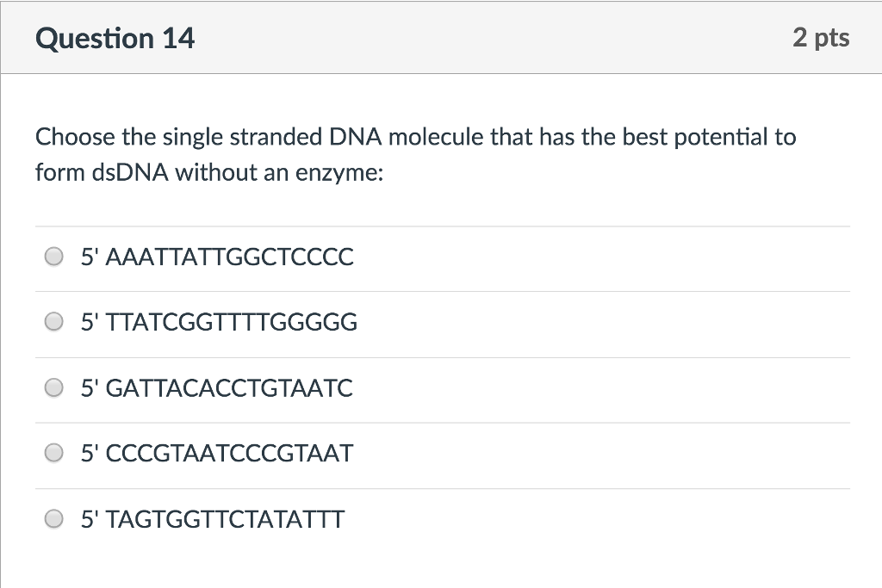Click the Question 14 header label

(117, 37)
